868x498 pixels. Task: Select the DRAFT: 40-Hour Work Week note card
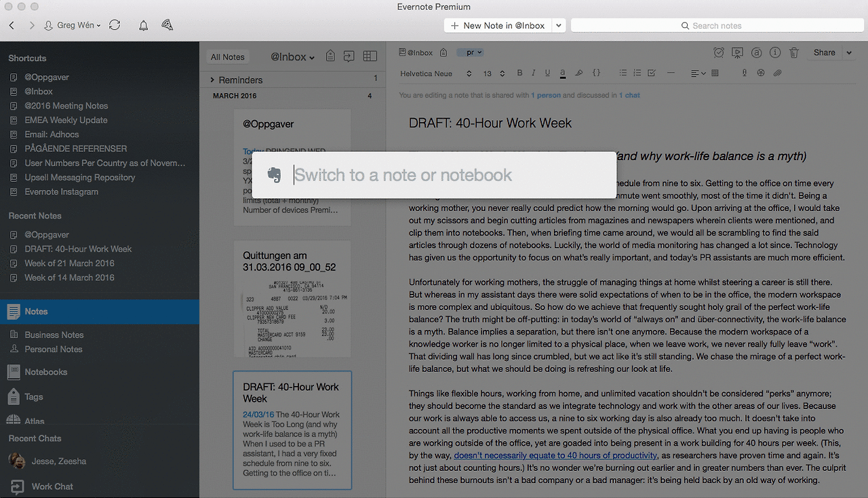tap(292, 430)
